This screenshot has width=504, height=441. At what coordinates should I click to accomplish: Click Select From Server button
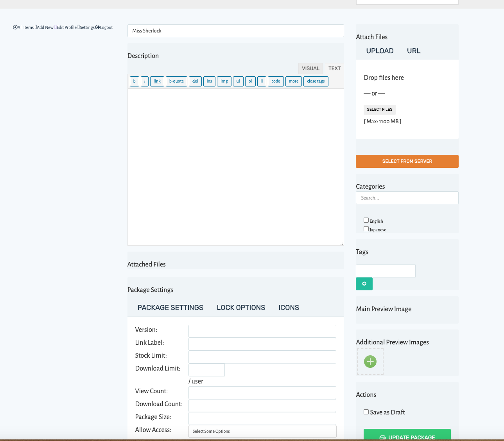pyautogui.click(x=407, y=161)
